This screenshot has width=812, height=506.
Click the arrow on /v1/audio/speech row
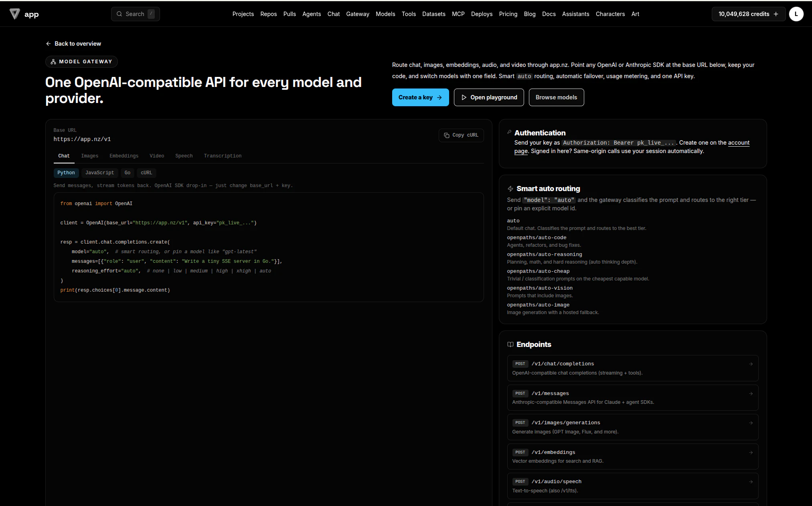(x=751, y=482)
